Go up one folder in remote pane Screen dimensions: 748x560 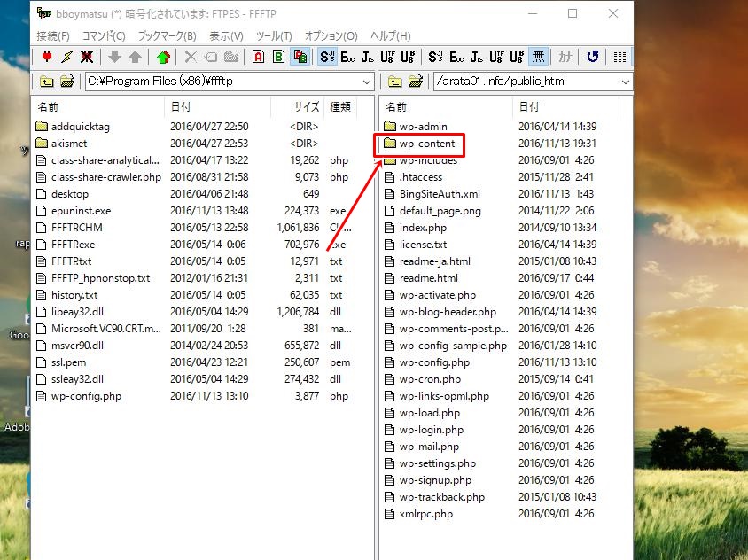pyautogui.click(x=395, y=82)
